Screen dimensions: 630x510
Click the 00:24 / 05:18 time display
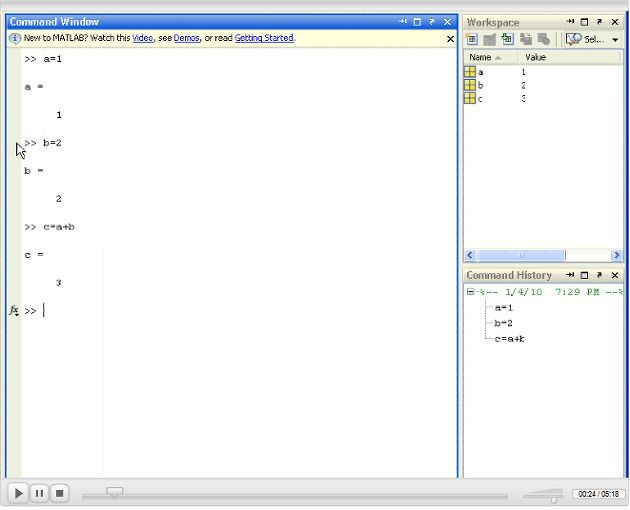click(x=599, y=494)
